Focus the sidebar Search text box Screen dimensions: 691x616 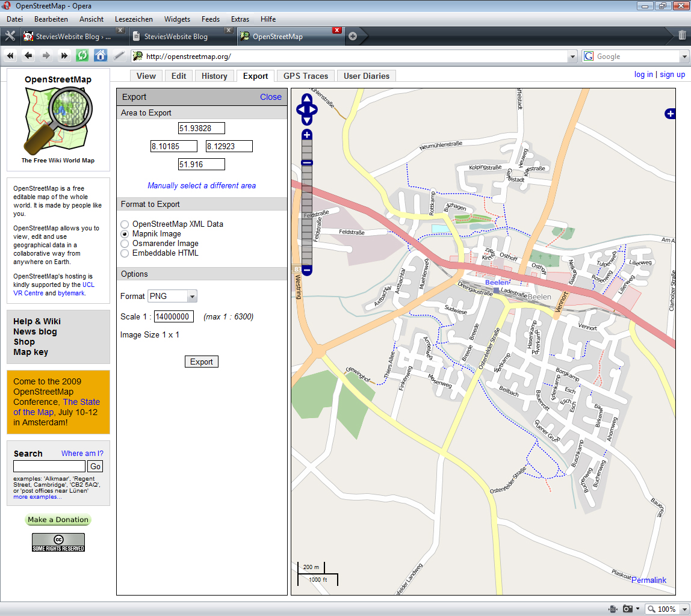click(49, 466)
